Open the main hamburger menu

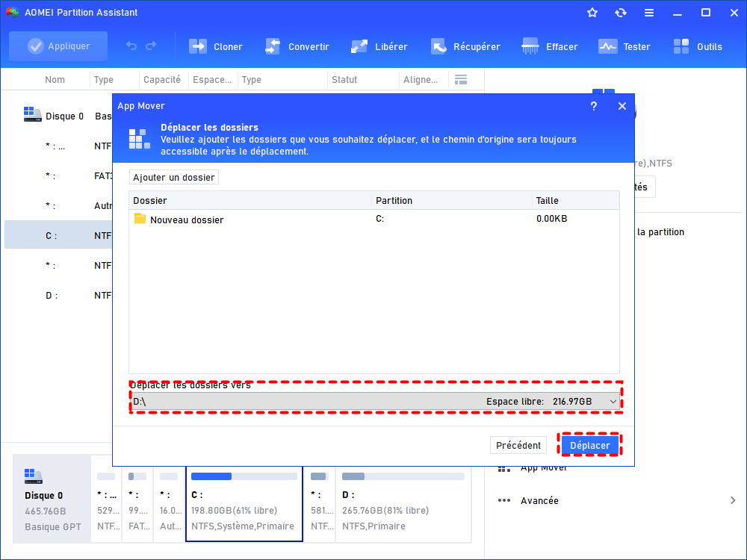pyautogui.click(x=648, y=12)
